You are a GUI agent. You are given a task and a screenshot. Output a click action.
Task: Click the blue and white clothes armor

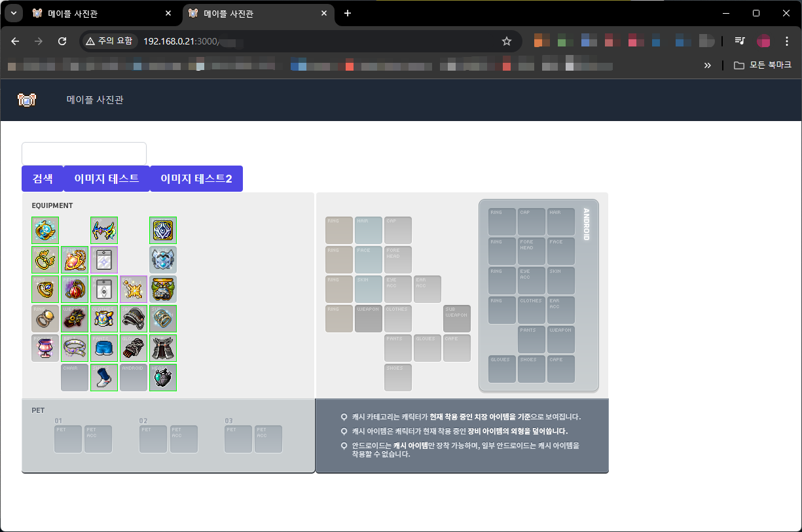click(x=104, y=319)
